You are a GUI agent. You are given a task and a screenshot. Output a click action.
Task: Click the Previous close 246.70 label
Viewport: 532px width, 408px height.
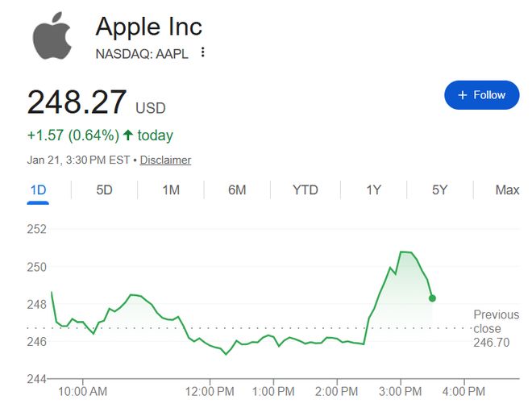click(x=496, y=328)
